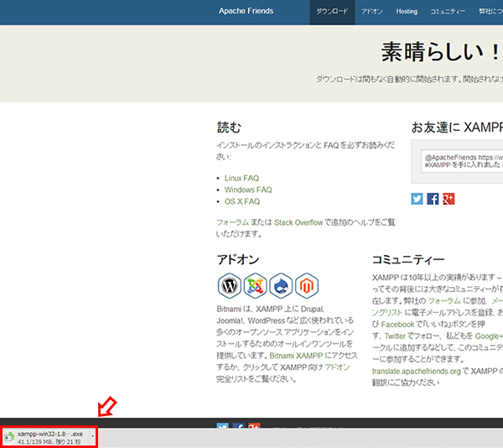
Task: Follow the フォーラム link under the FAQ list
Action: (x=232, y=222)
